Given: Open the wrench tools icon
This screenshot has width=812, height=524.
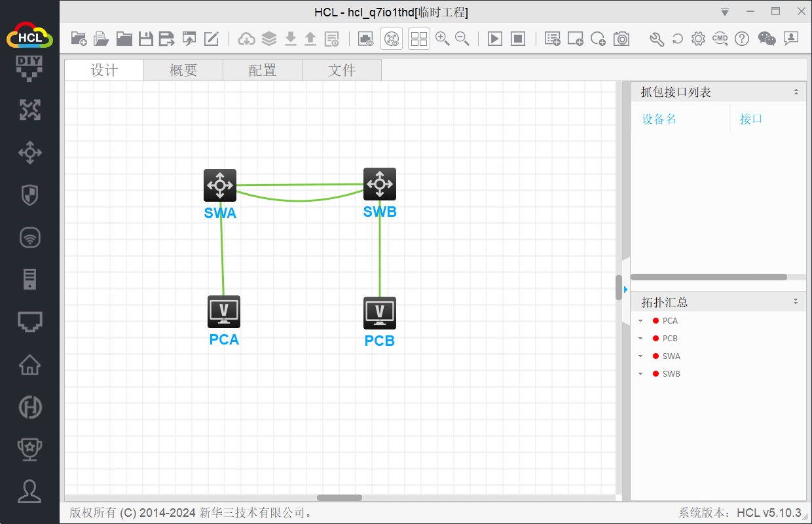Looking at the screenshot, I should 657,39.
